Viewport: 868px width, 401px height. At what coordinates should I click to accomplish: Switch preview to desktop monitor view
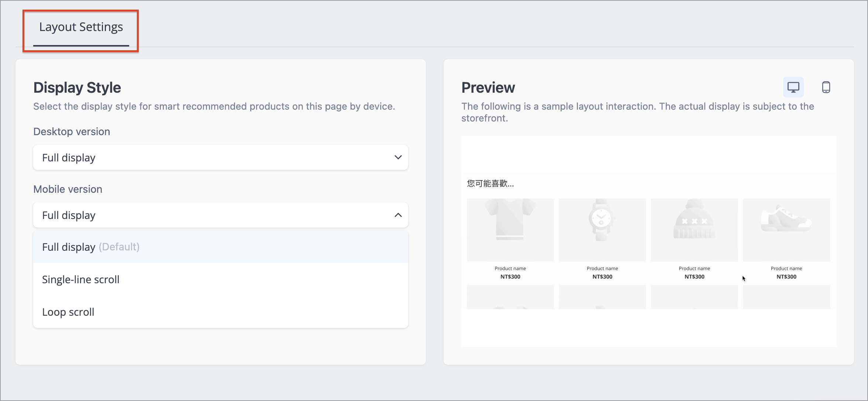pyautogui.click(x=793, y=87)
